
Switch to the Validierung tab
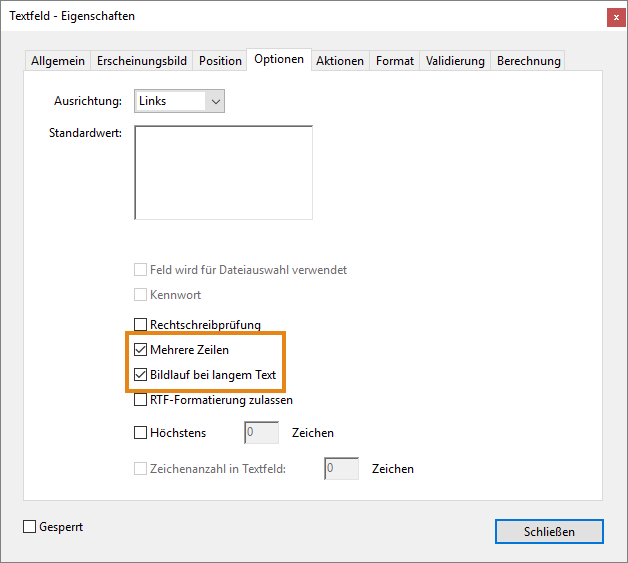(455, 61)
